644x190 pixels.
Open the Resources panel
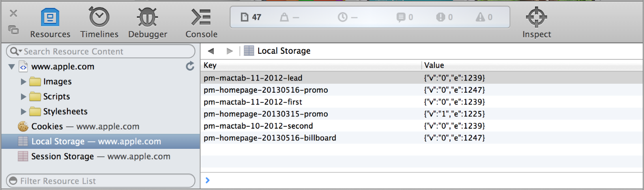(50, 23)
